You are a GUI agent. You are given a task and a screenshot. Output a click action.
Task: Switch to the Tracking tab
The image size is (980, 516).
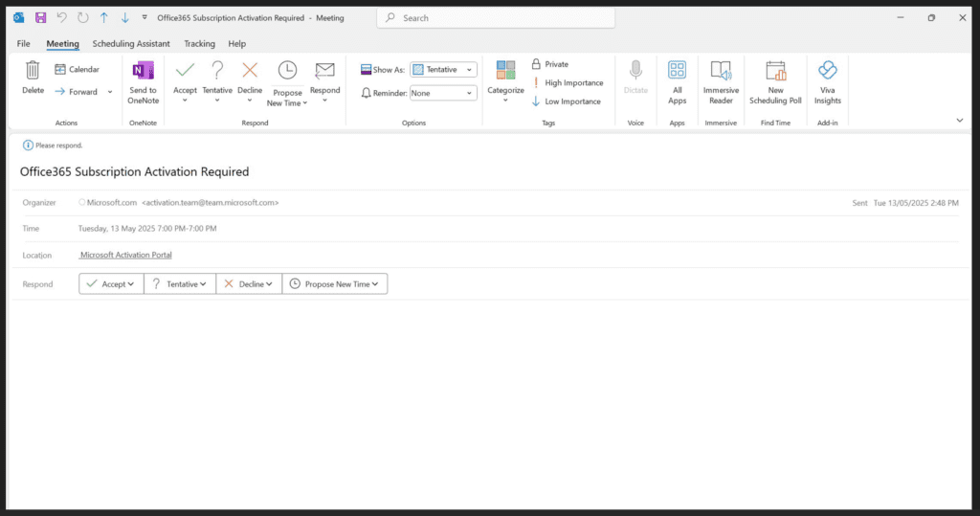coord(199,44)
